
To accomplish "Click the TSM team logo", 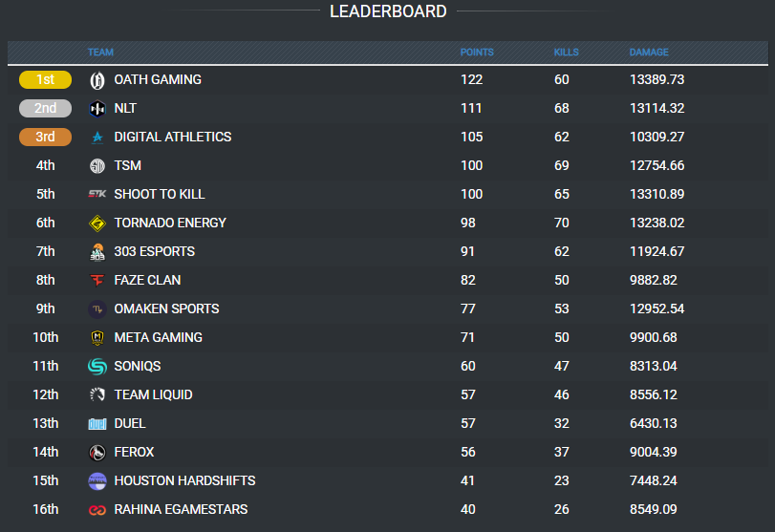I will [97, 166].
